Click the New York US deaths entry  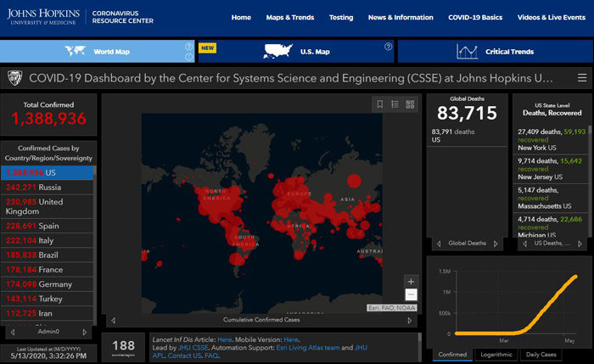[550, 140]
